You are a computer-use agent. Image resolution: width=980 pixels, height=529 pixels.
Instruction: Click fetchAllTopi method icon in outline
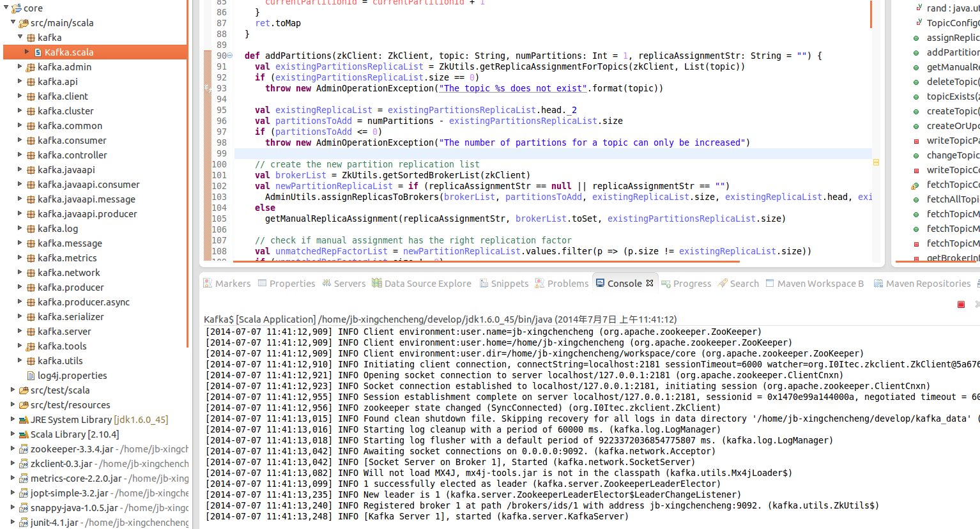(x=916, y=199)
